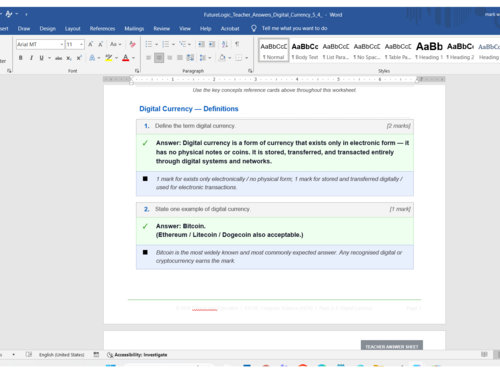This screenshot has height=375, width=500.
Task: Click Sort icon in Paragraph group
Action: pyautogui.click(x=225, y=44)
